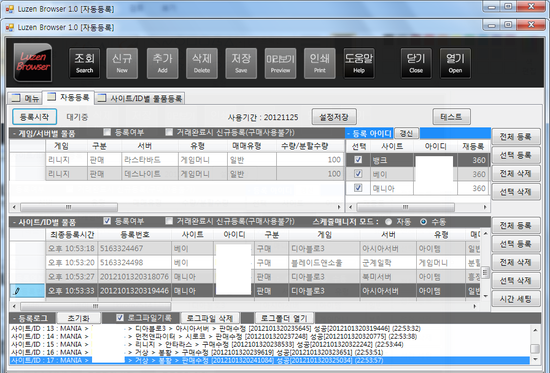
Task: Click the vertical scrollbar thumb of site items table
Action: pos(485,272)
